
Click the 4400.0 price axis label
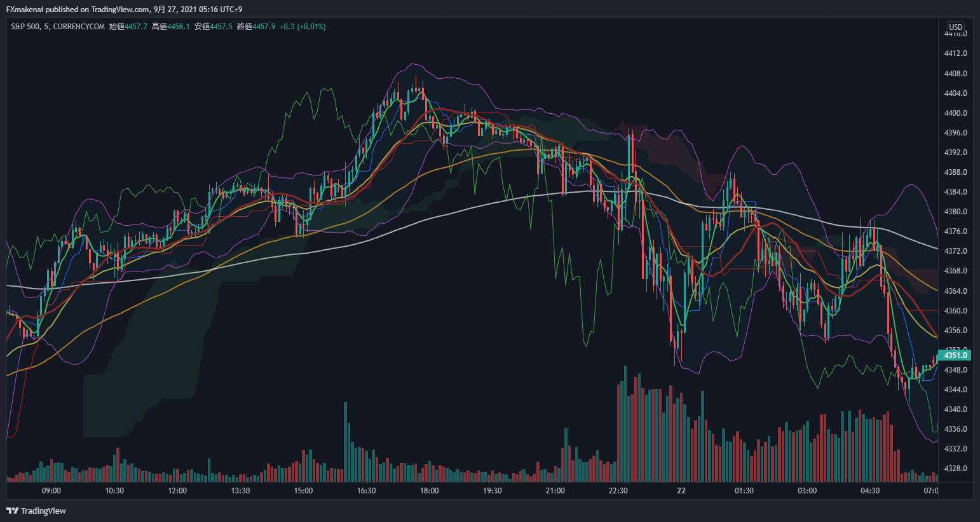tap(955, 113)
